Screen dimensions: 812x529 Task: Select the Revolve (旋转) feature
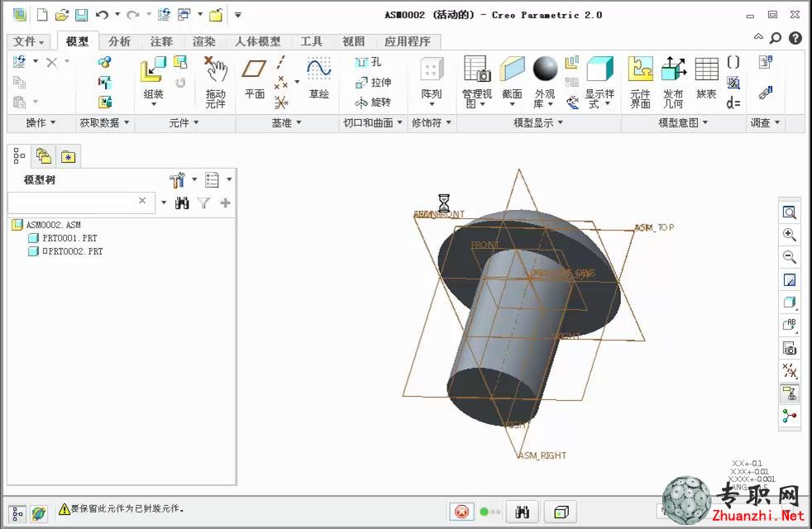pyautogui.click(x=373, y=102)
